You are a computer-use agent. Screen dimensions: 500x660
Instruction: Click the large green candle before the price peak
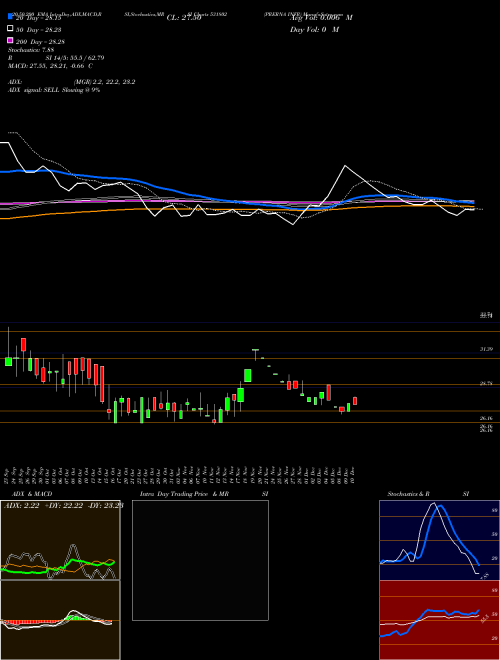point(247,375)
